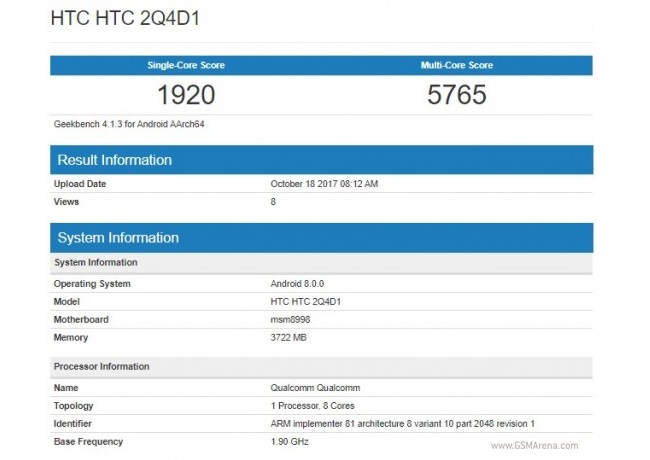Viewport: 650px width, 460px height.
Task: Click the blue System Information section header
Action: click(118, 238)
